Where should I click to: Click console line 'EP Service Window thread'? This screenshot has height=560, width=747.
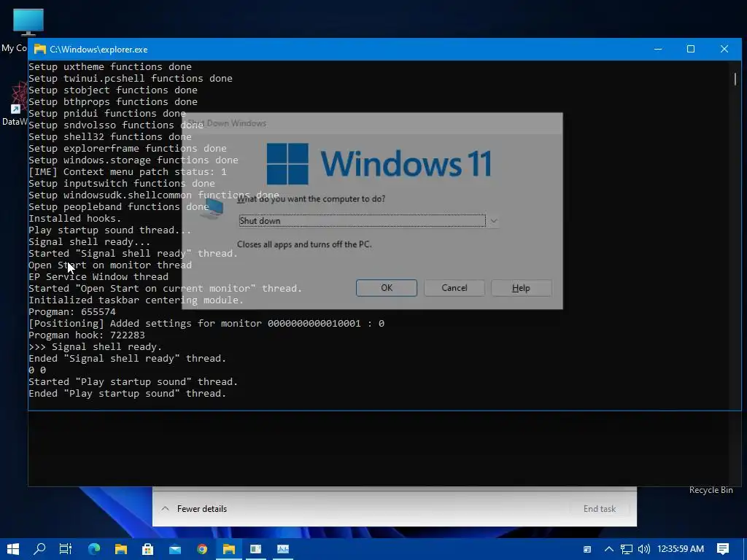coord(98,276)
